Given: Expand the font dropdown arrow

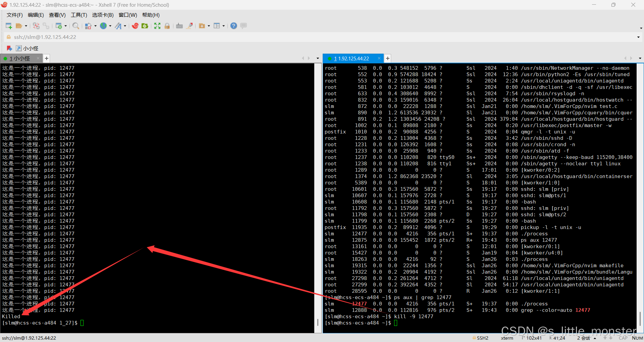Looking at the screenshot, I should 125,26.
